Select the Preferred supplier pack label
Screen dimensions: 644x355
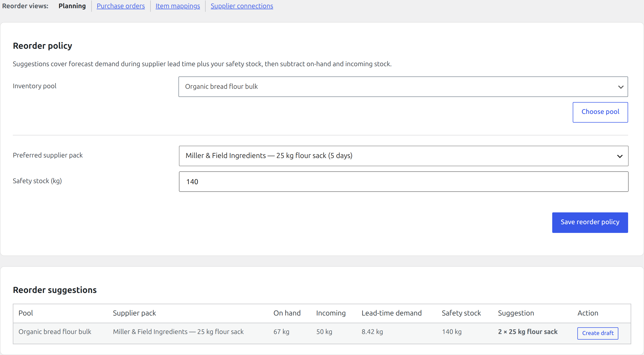(x=48, y=155)
